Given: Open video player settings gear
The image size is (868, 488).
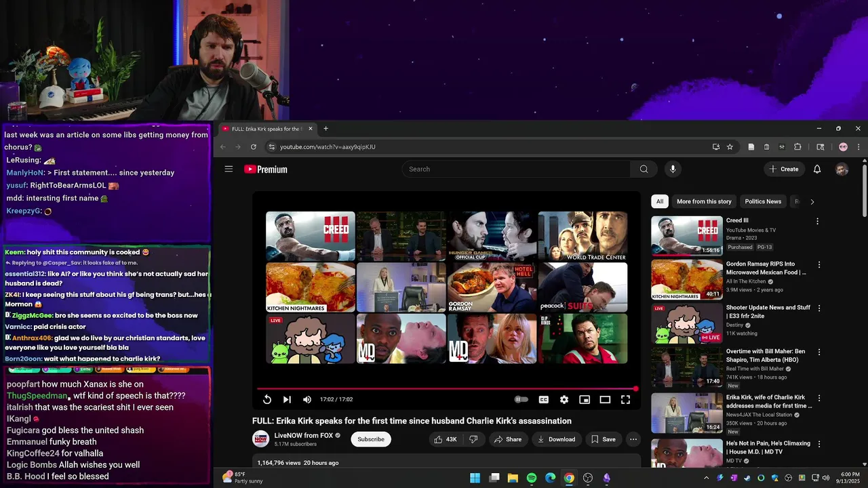Looking at the screenshot, I should (x=564, y=400).
